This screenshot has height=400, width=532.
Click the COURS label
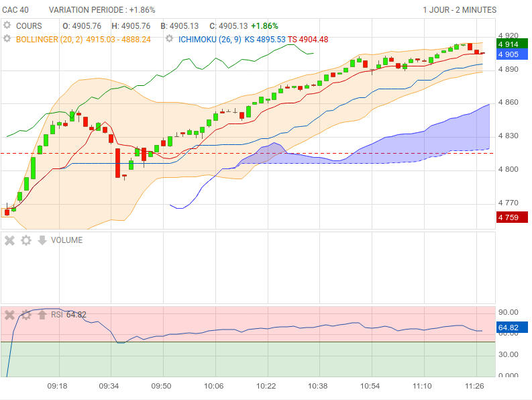29,26
